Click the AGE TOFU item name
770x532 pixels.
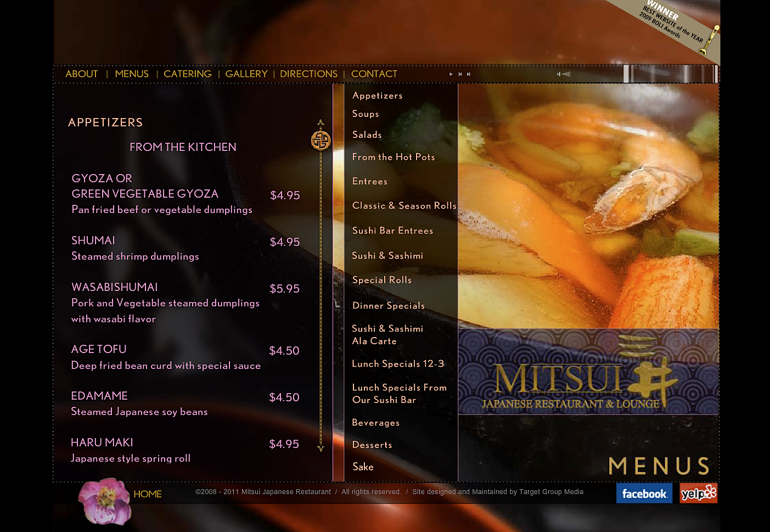[99, 349]
